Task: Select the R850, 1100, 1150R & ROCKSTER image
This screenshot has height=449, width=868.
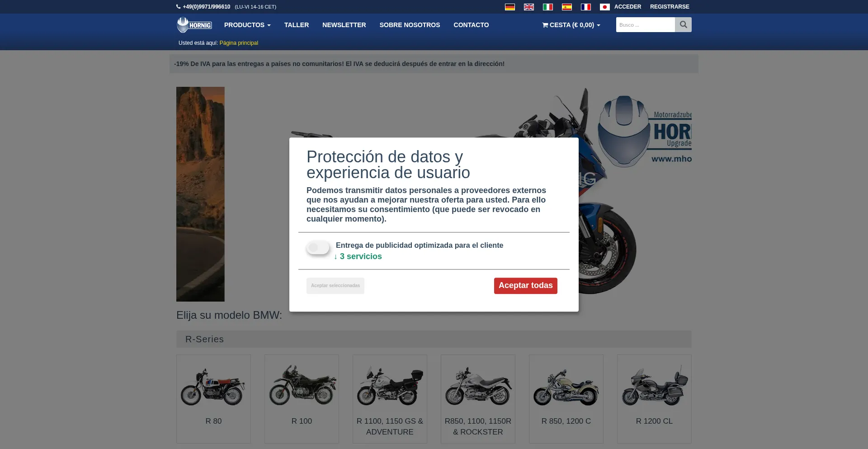Action: [478, 386]
